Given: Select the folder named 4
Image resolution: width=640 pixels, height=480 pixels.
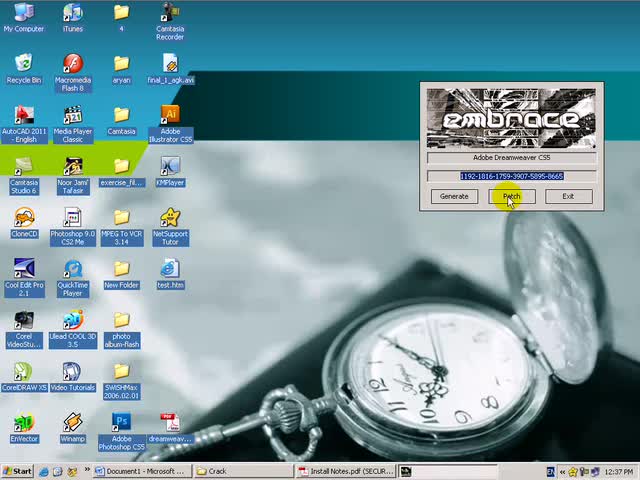Looking at the screenshot, I should 121,16.
